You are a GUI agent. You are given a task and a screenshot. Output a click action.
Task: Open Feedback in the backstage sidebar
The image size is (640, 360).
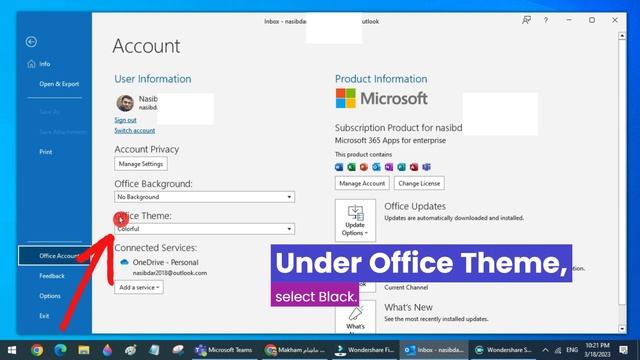(x=52, y=276)
